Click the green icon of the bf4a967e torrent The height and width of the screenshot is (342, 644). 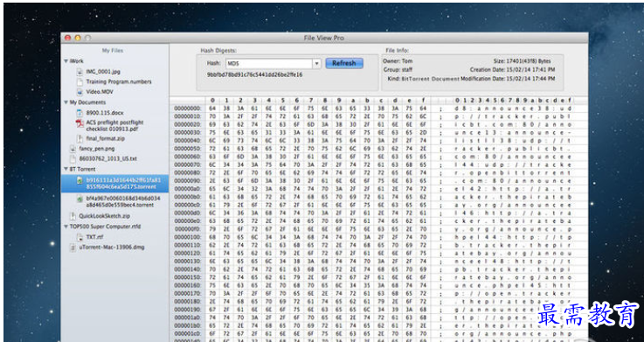80,199
